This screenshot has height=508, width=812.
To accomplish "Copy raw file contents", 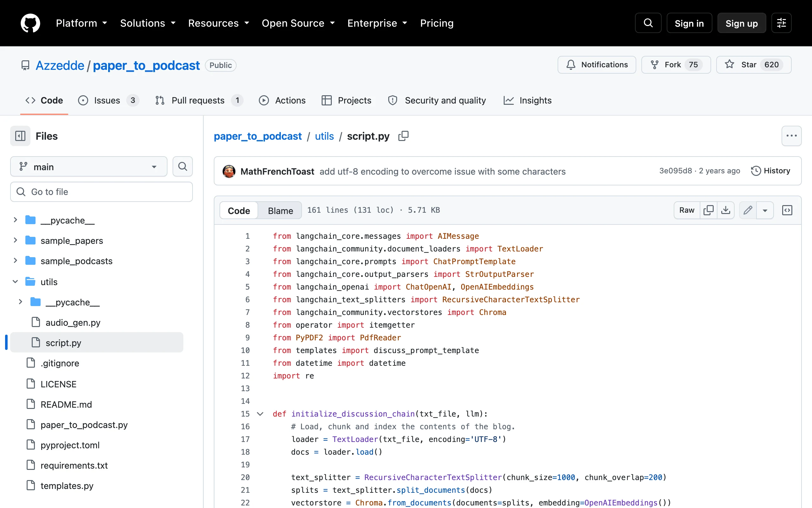I will (x=708, y=210).
